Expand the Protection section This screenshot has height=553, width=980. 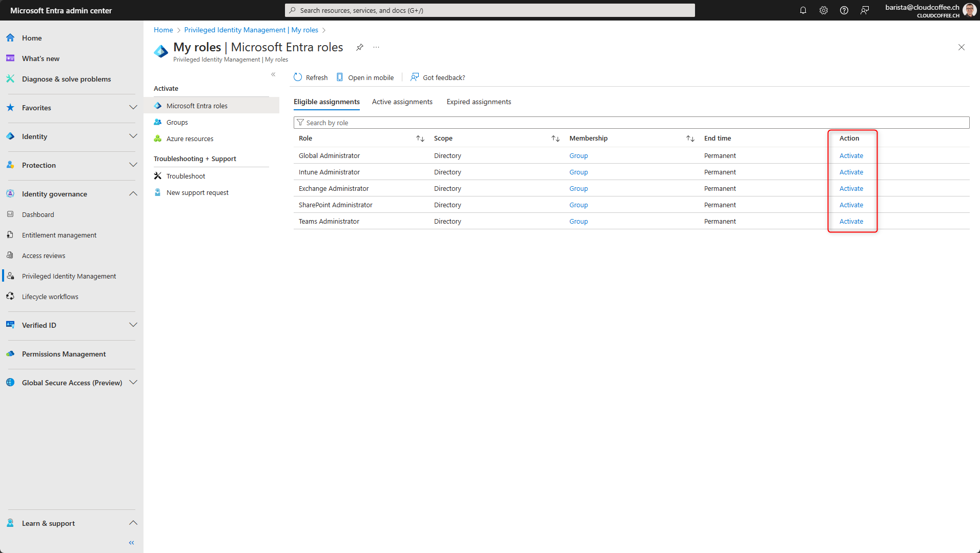pos(133,165)
